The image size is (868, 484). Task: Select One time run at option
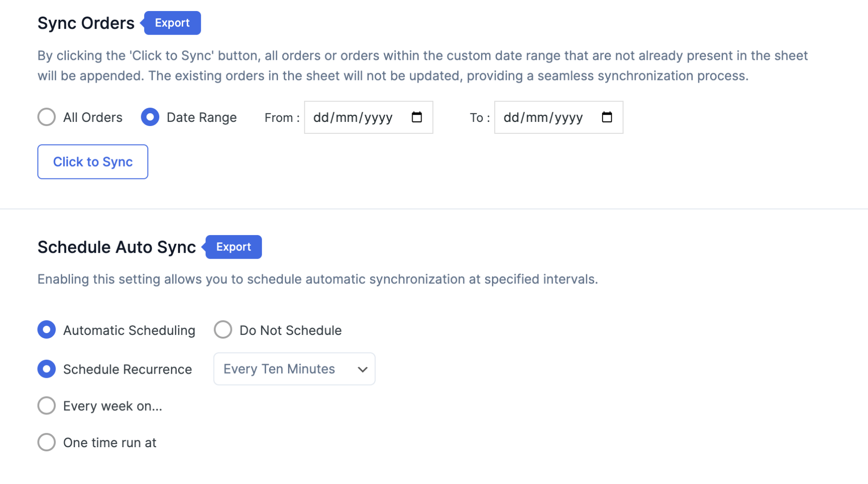(46, 442)
